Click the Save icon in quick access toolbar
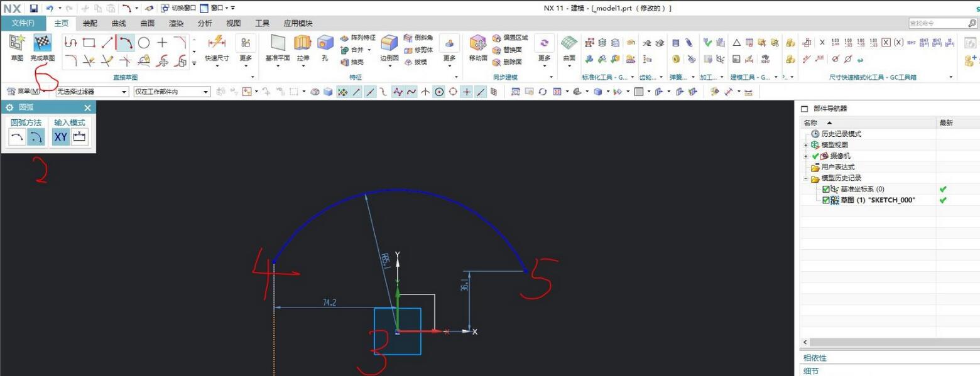The height and width of the screenshot is (376, 980). [33, 8]
